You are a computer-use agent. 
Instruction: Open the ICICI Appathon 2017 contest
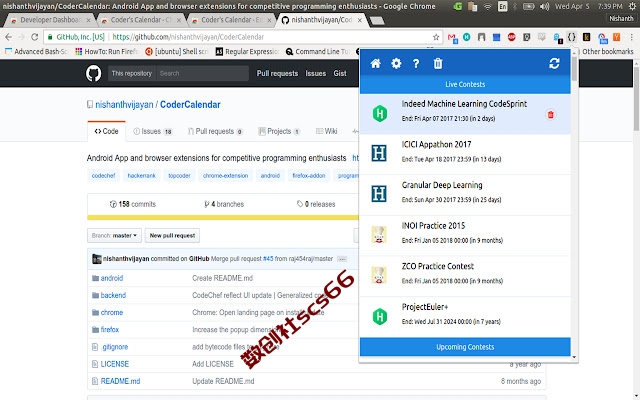click(465, 154)
